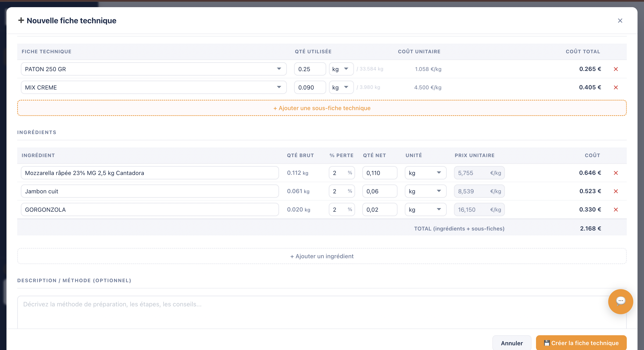Edit the GORGONZOLA ingredient name field
The height and width of the screenshot is (350, 644).
[150, 209]
